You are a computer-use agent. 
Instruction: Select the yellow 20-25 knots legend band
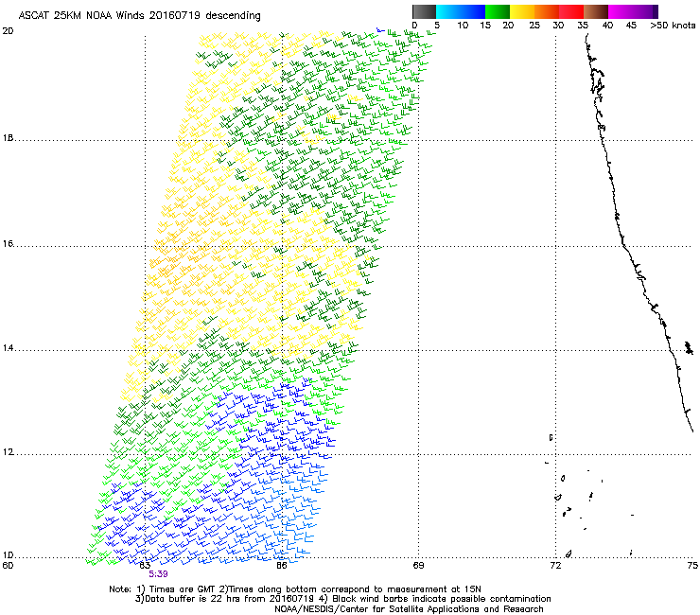point(522,11)
